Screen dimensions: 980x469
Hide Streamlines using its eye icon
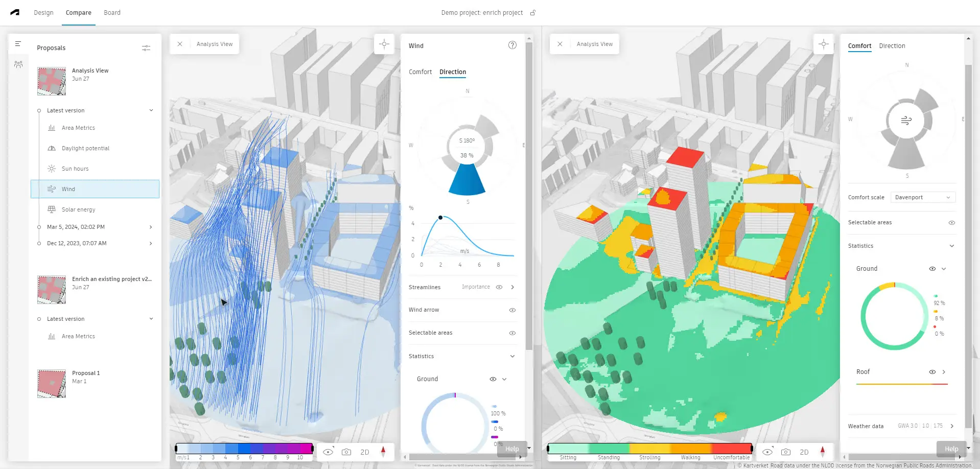click(x=499, y=287)
